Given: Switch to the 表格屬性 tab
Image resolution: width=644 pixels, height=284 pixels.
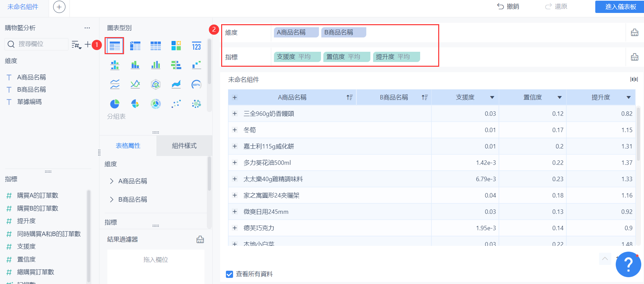Looking at the screenshot, I should tap(128, 146).
